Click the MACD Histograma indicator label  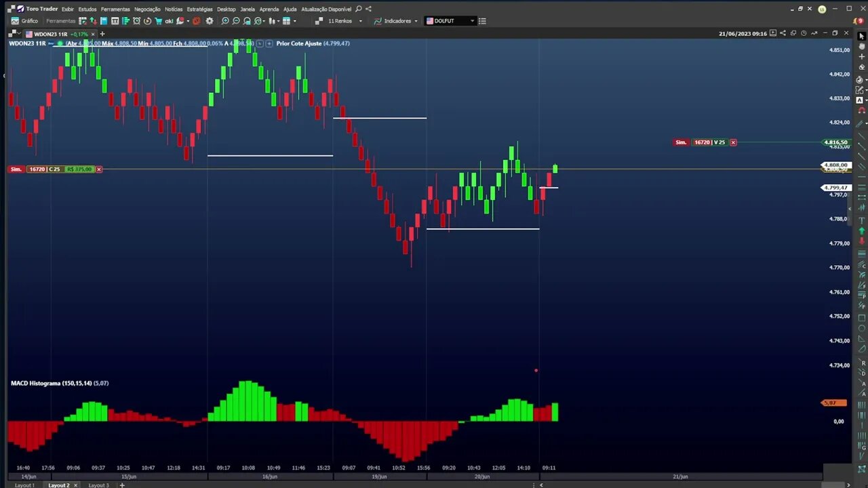[x=60, y=384]
